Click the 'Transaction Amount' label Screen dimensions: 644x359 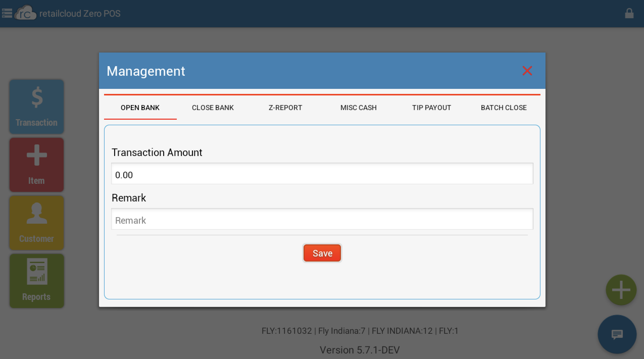(157, 152)
